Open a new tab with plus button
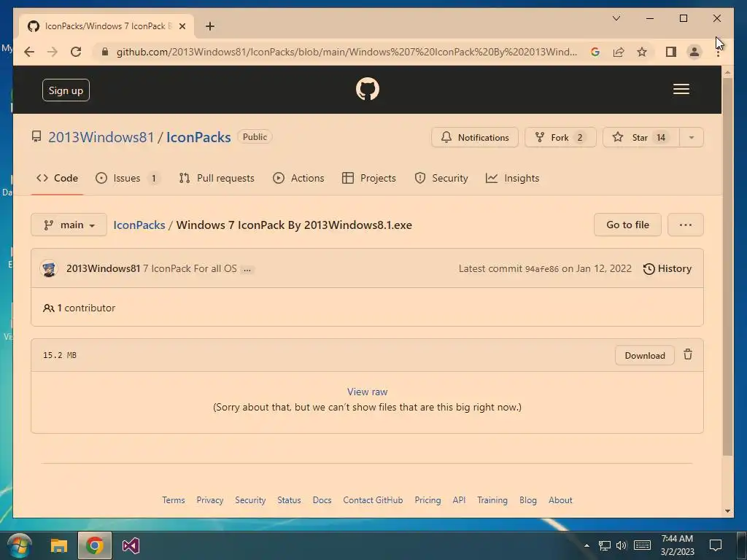 [x=209, y=26]
